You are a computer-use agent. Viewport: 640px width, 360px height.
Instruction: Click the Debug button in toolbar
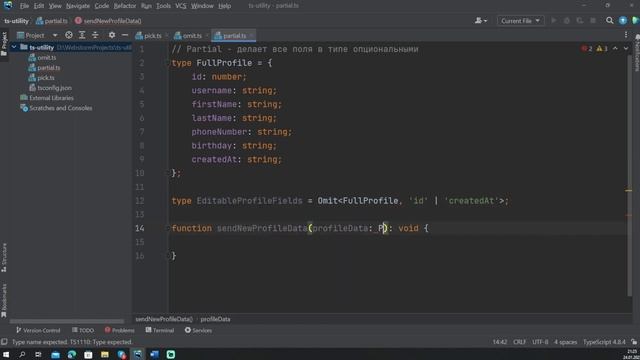[x=567, y=20]
